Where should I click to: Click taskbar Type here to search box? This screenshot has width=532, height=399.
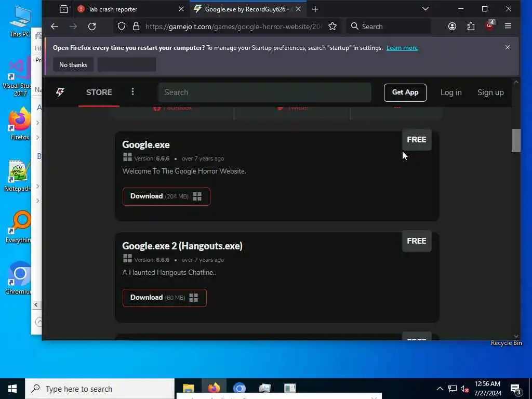point(100,389)
